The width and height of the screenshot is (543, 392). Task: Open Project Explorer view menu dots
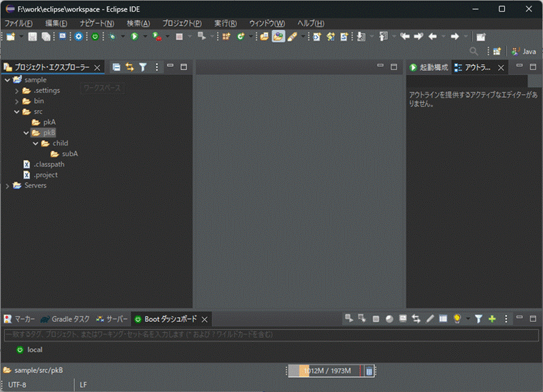(x=157, y=67)
